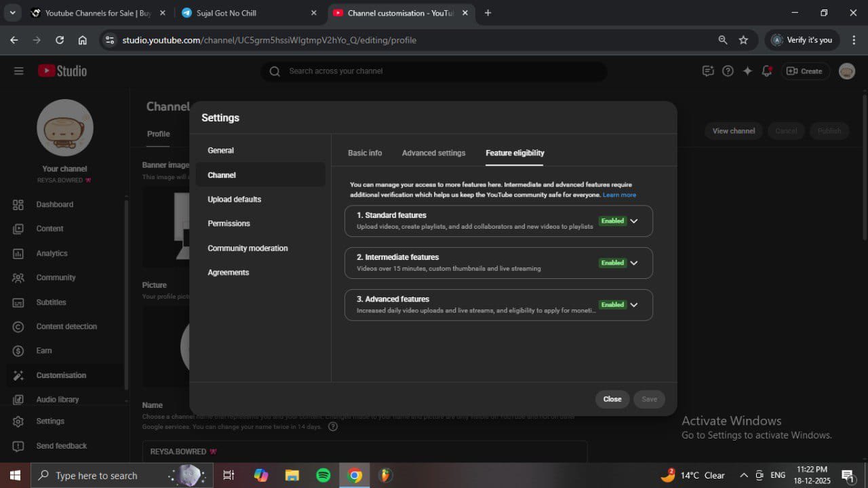Image resolution: width=868 pixels, height=488 pixels.
Task: Close the Settings dialog
Action: point(612,399)
